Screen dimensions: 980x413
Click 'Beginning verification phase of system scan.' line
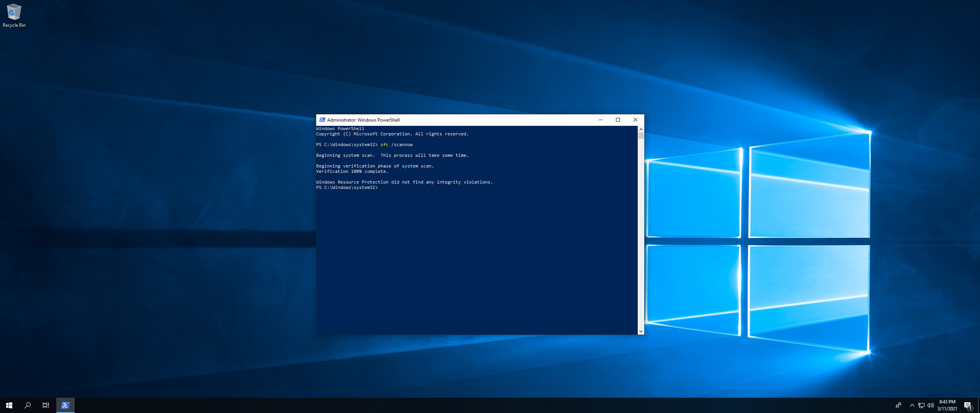375,166
